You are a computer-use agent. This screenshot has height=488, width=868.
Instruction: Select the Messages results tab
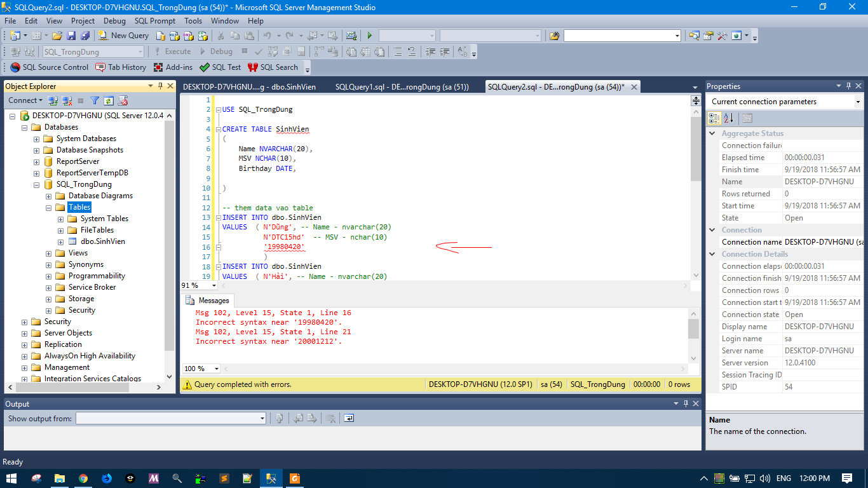[x=208, y=301]
